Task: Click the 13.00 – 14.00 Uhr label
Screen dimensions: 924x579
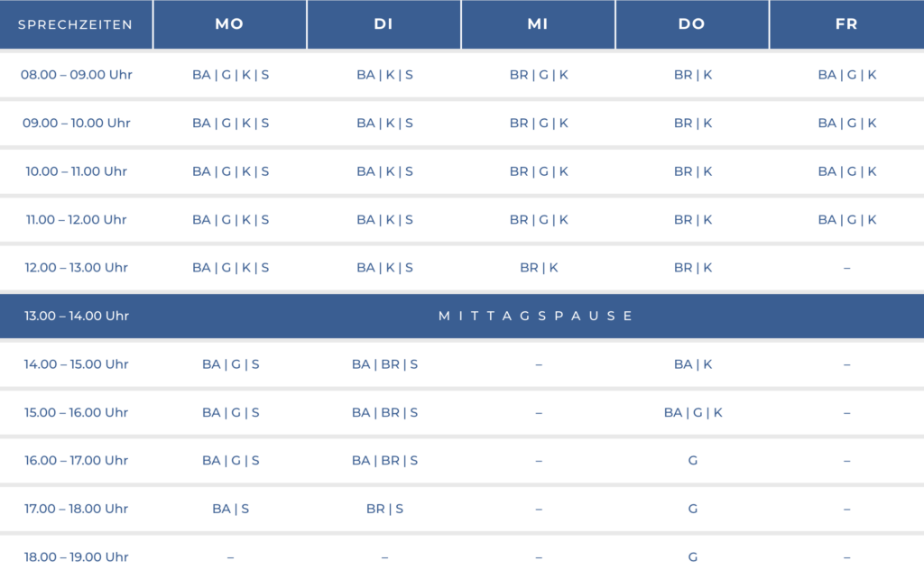Action: point(77,316)
